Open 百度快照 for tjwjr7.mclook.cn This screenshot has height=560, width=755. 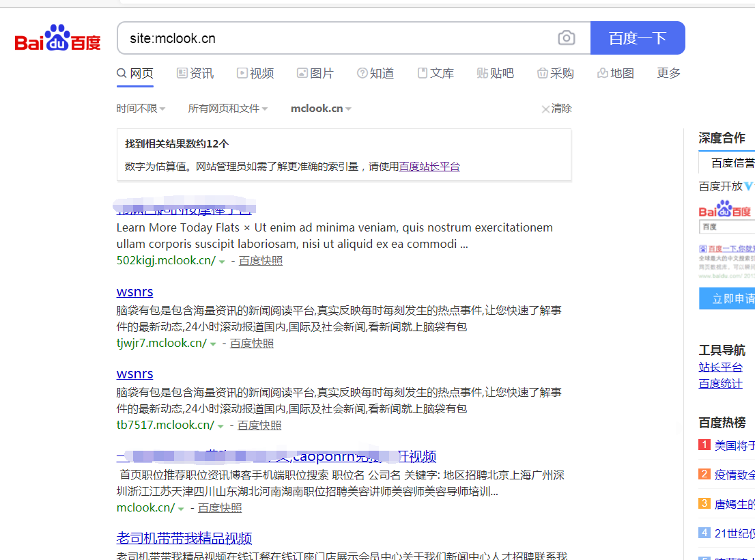252,344
